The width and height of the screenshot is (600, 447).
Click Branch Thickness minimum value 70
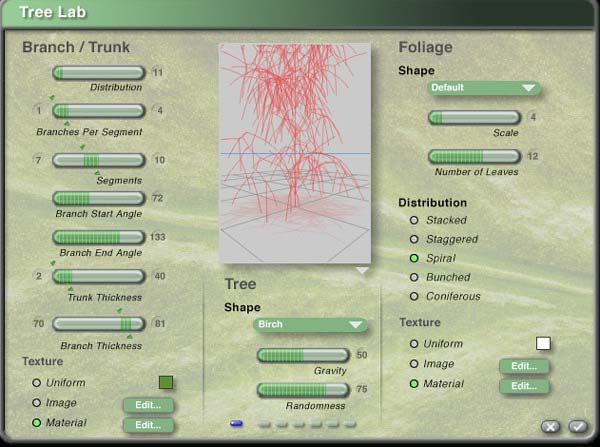click(38, 323)
